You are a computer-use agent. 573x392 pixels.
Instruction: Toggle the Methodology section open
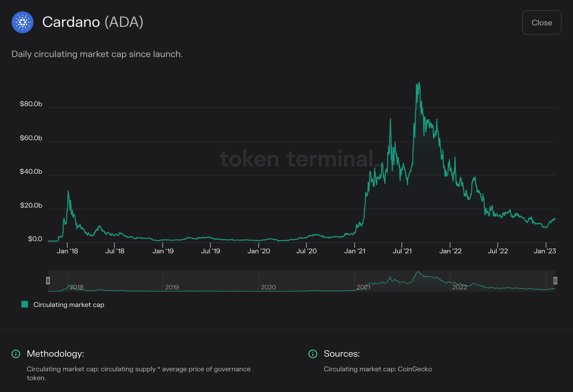tap(55, 354)
